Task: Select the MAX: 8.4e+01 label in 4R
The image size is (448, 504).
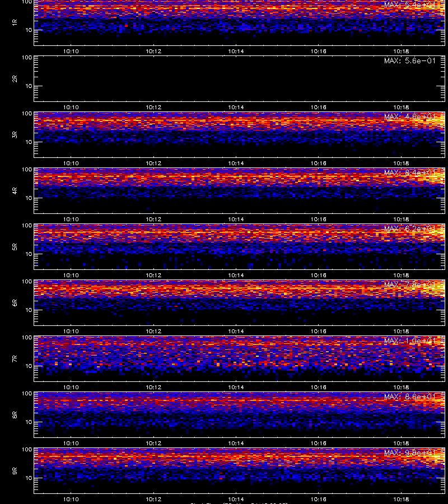Action: (410, 172)
